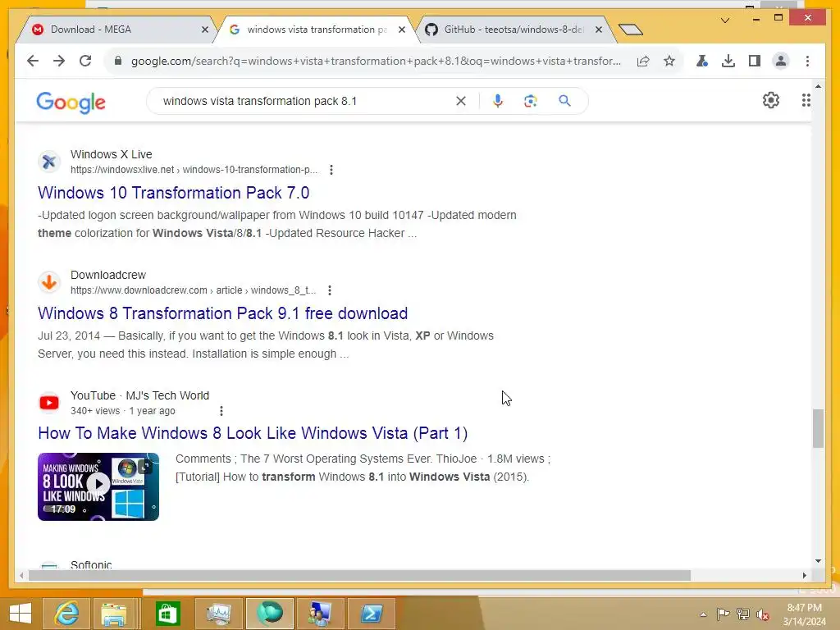Image resolution: width=840 pixels, height=630 pixels.
Task: Click the downloadcrew.com URL breadcrumb
Action: (x=193, y=290)
